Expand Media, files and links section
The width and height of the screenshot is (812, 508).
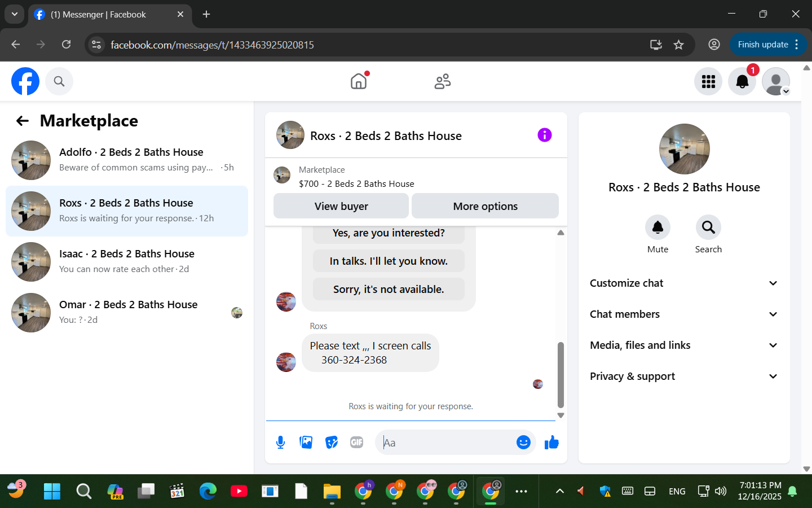(684, 345)
